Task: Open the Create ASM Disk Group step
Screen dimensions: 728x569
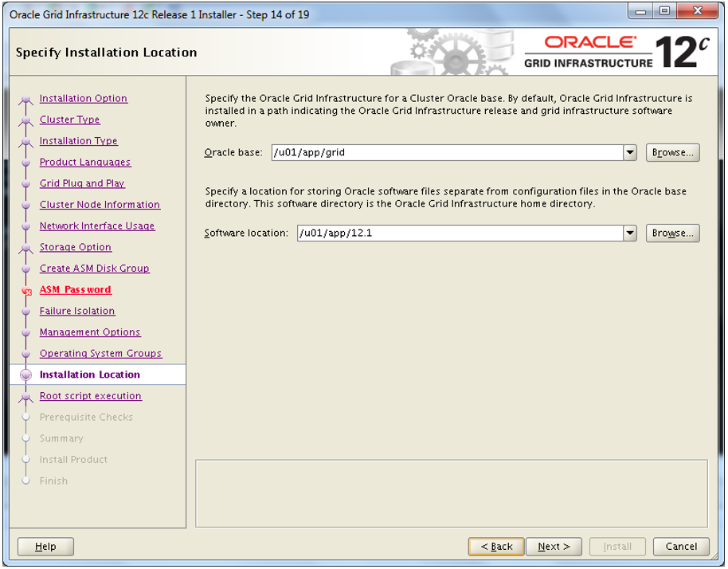Action: [x=94, y=269]
